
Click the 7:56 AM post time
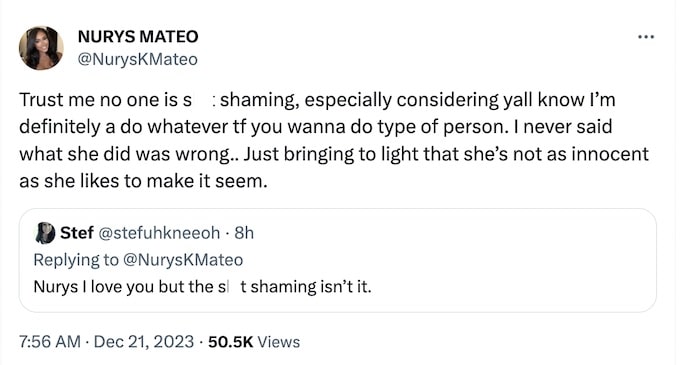point(50,342)
